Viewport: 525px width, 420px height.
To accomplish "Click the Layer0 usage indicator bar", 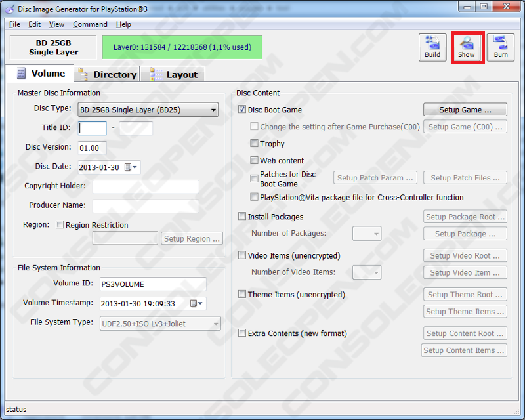I will pyautogui.click(x=182, y=47).
